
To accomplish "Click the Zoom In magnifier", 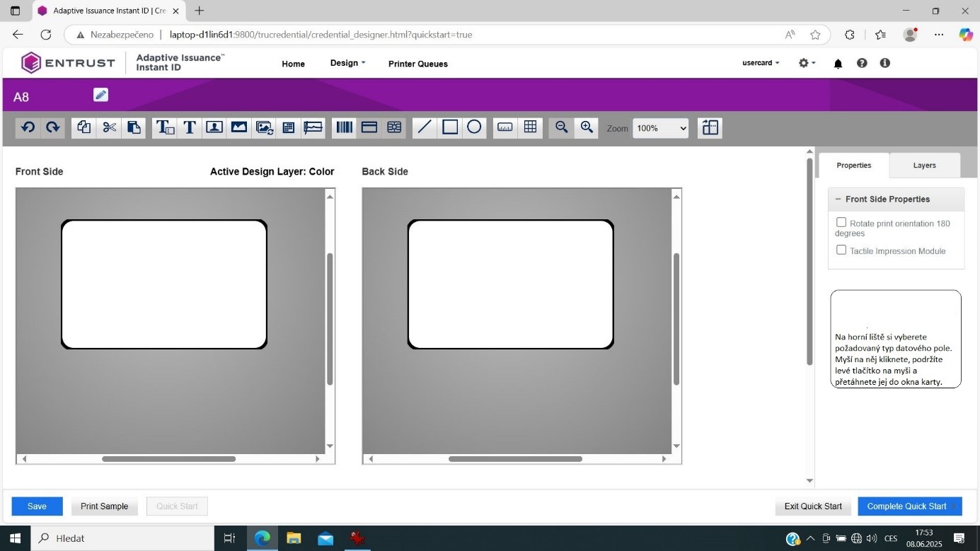I will click(x=587, y=127).
